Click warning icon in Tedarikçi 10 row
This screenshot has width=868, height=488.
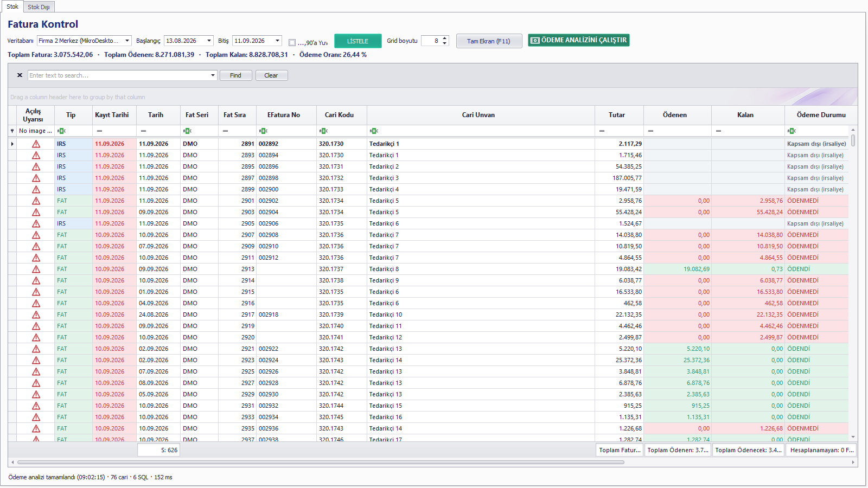pos(36,315)
